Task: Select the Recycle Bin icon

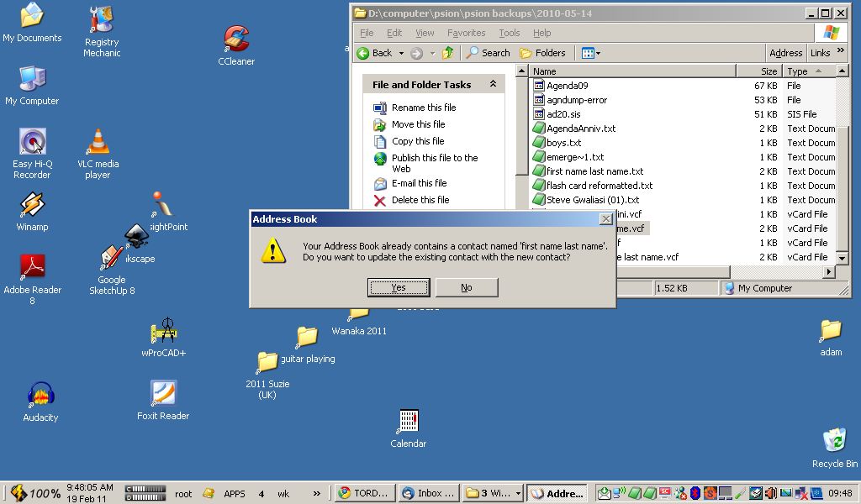Action: [x=834, y=440]
